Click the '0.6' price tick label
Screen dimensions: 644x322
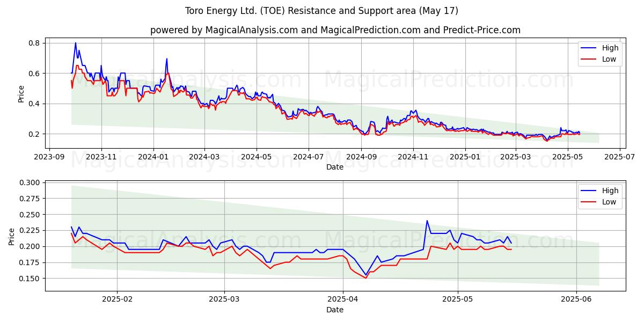click(35, 73)
